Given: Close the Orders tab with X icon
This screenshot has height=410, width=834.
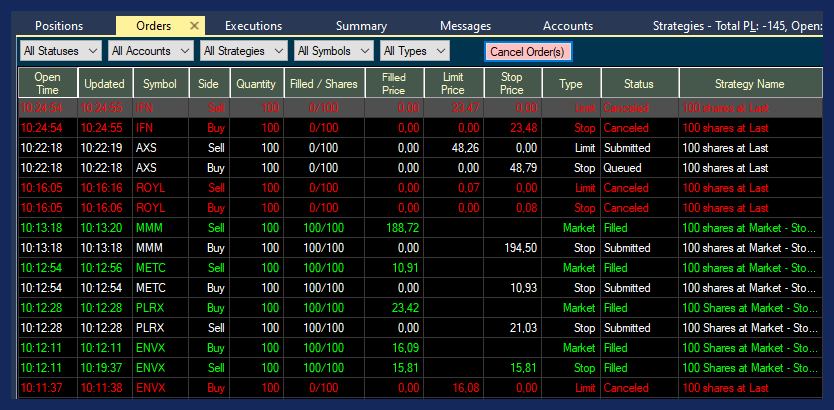Looking at the screenshot, I should point(194,26).
